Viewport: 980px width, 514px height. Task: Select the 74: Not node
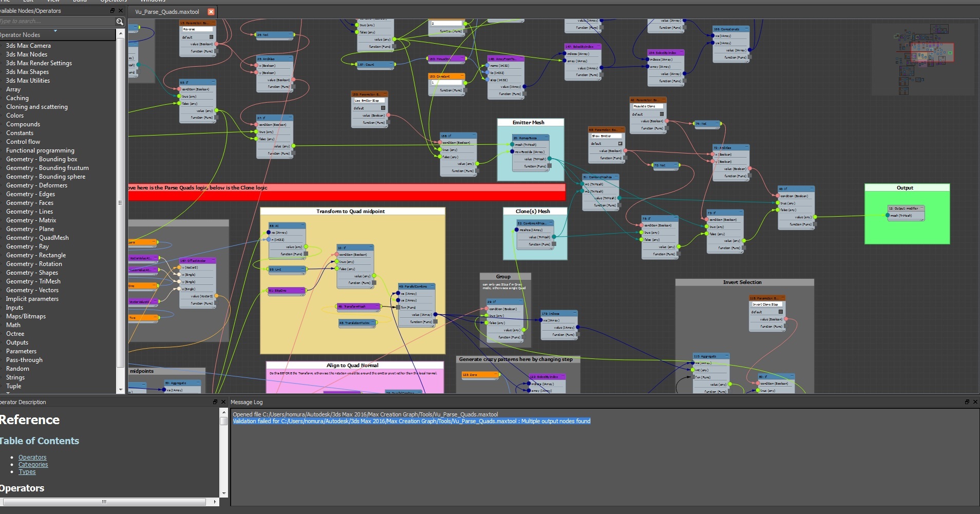coord(707,124)
